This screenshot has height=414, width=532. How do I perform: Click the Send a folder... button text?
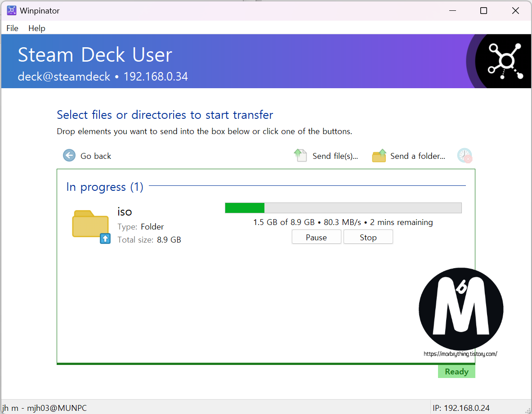click(x=418, y=156)
